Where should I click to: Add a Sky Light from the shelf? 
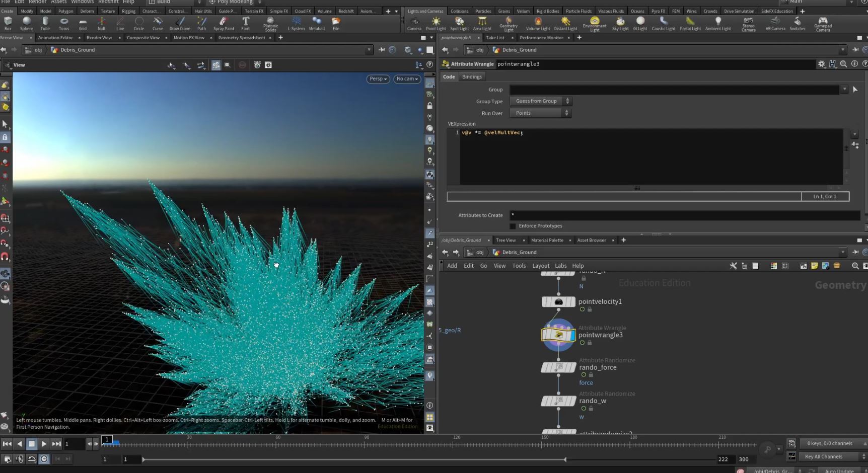pos(620,23)
